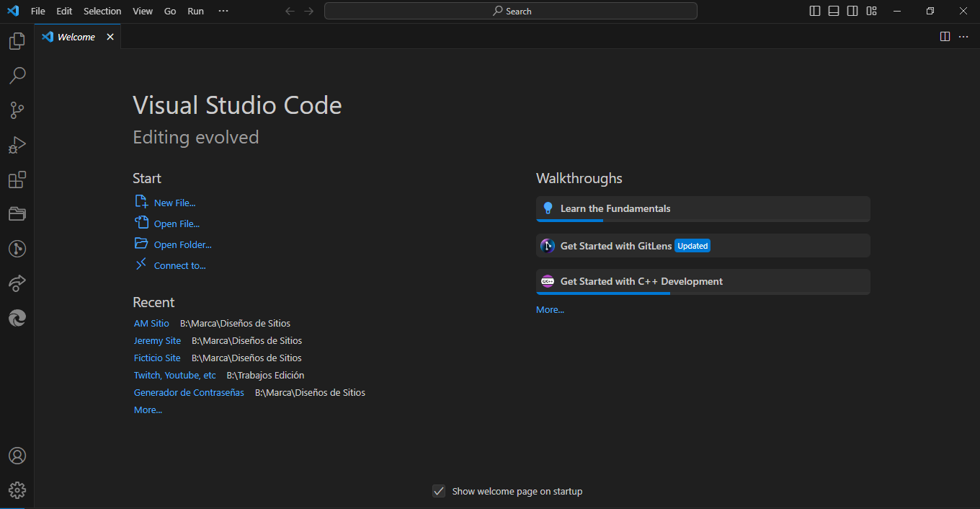The image size is (980, 509).
Task: Open the GitLens icon in activity bar
Action: pyautogui.click(x=17, y=249)
